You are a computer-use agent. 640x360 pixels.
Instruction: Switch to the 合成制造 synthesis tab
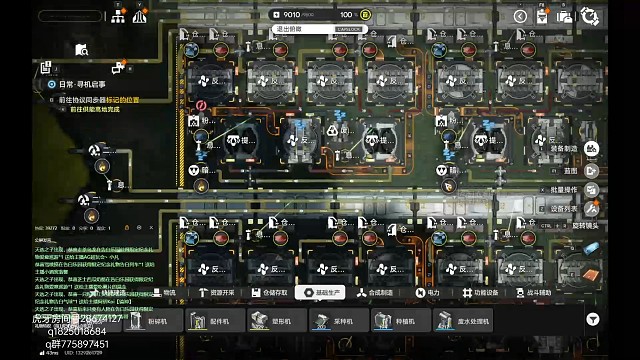click(x=375, y=293)
